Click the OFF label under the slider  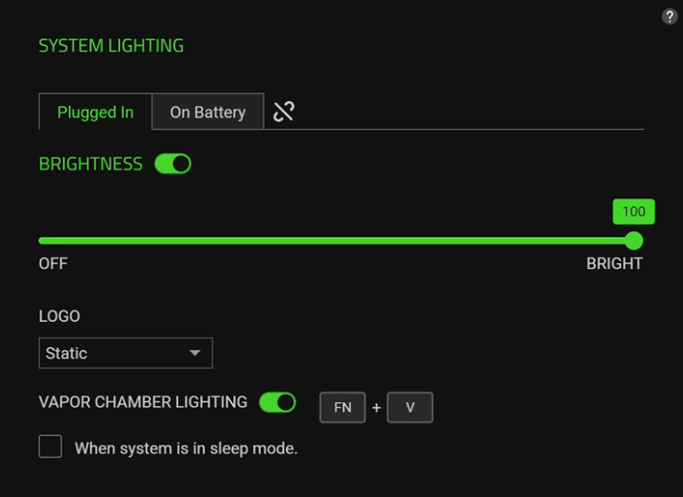pyautogui.click(x=53, y=264)
